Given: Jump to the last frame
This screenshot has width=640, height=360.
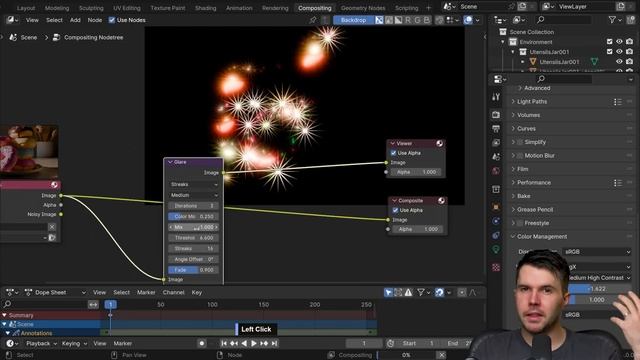Looking at the screenshot, I should coord(274,344).
